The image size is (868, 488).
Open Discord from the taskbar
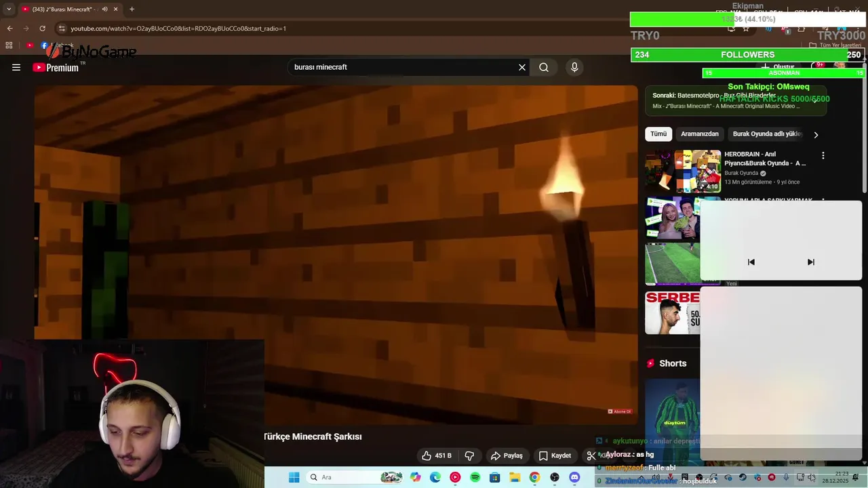click(x=574, y=477)
